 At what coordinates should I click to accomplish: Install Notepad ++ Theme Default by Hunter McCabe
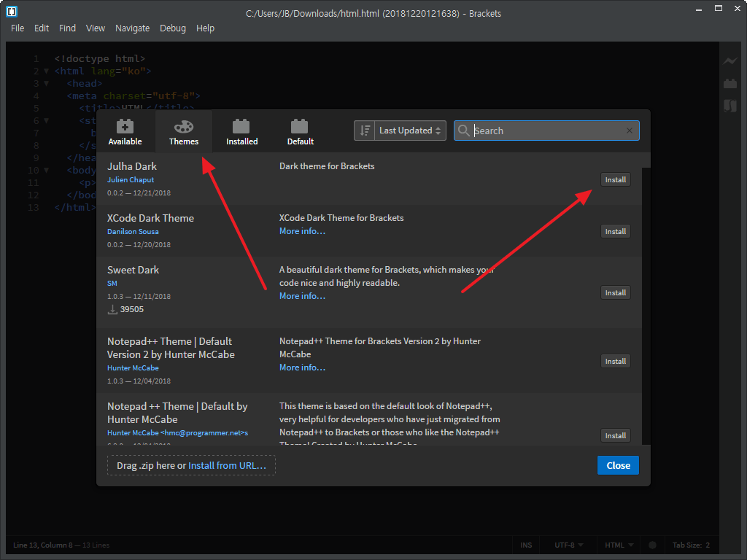click(616, 435)
